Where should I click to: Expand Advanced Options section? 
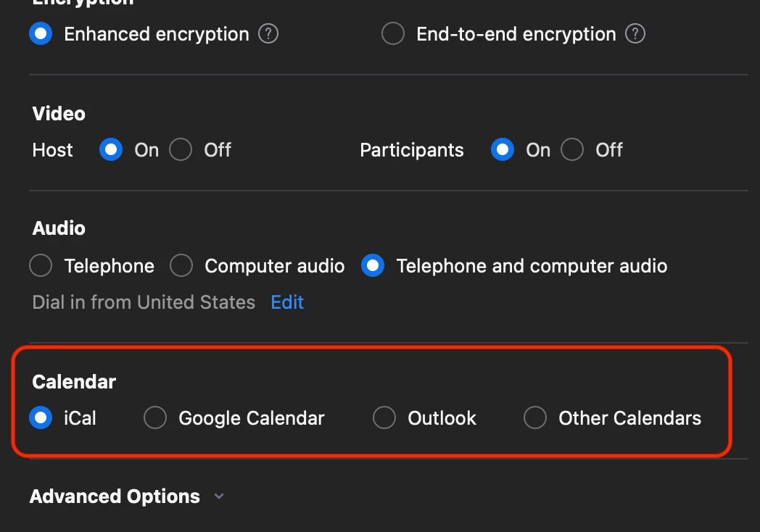point(115,496)
